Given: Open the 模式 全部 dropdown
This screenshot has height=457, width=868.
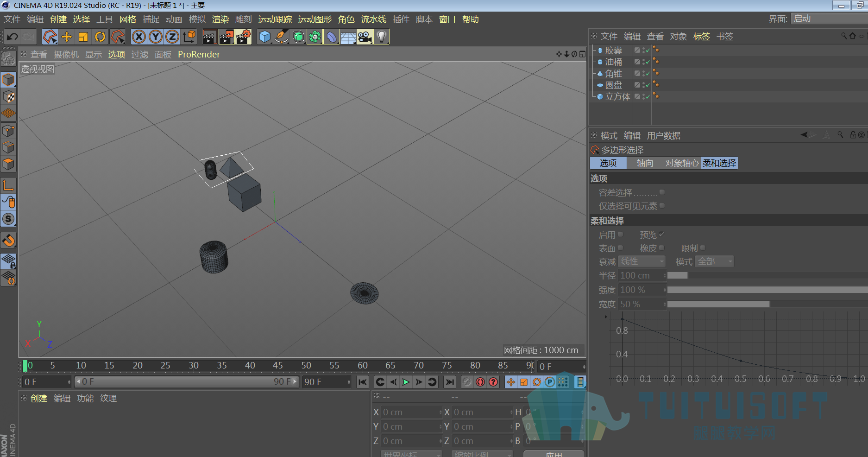Looking at the screenshot, I should (715, 261).
